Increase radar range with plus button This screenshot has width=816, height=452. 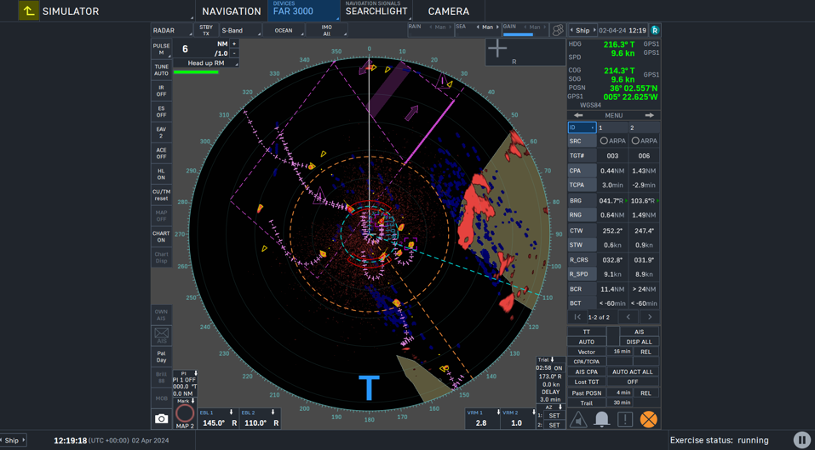click(x=234, y=44)
